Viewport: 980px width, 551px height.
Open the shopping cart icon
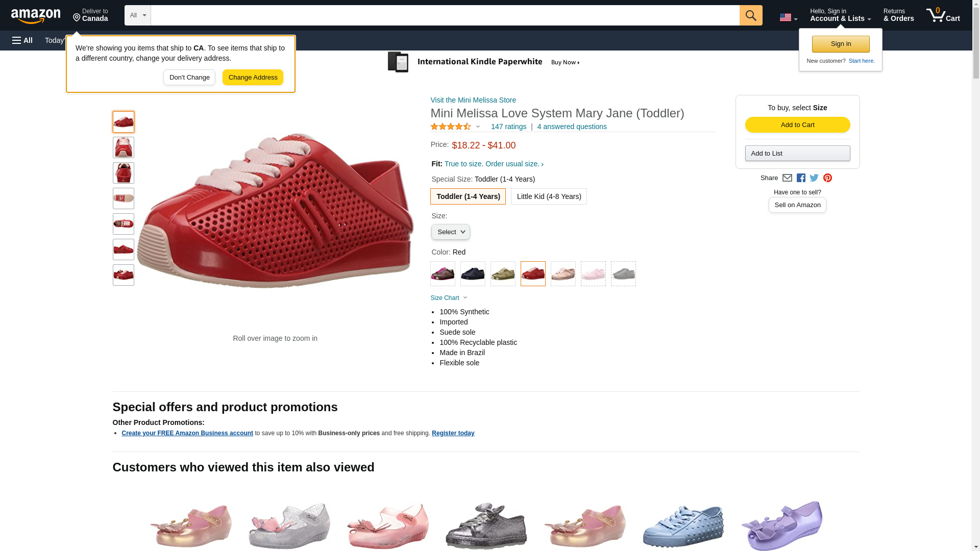943,15
